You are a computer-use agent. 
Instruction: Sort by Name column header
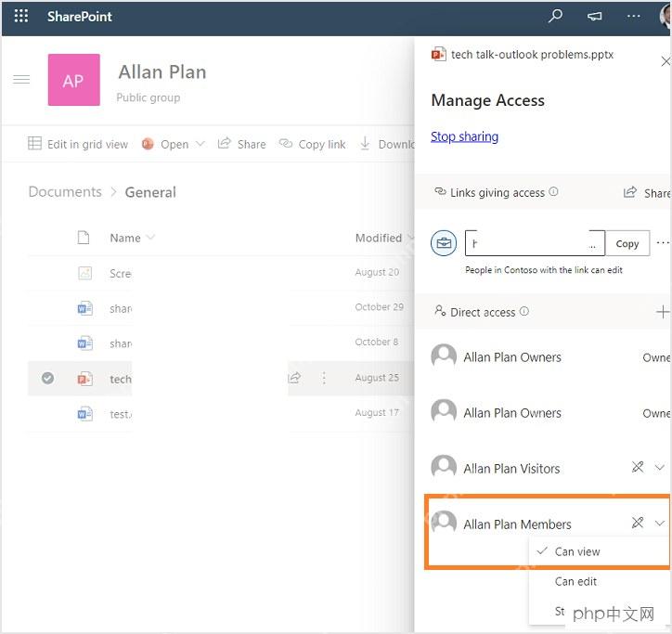(x=132, y=238)
